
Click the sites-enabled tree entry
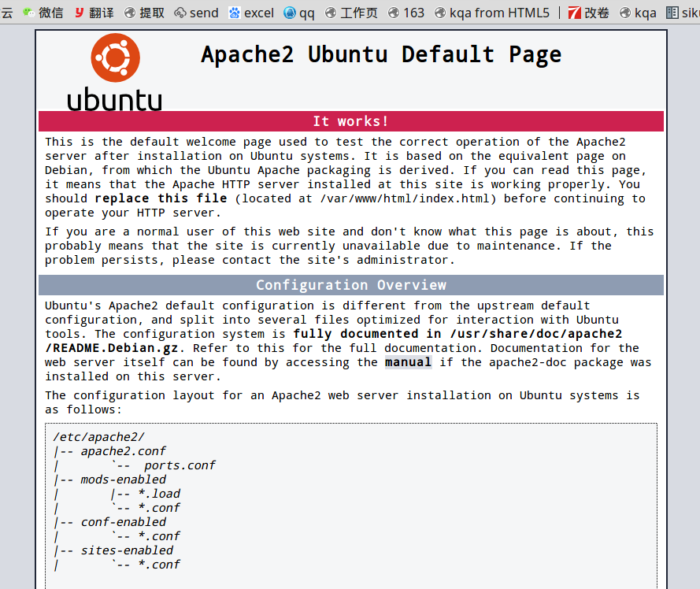[x=126, y=550]
